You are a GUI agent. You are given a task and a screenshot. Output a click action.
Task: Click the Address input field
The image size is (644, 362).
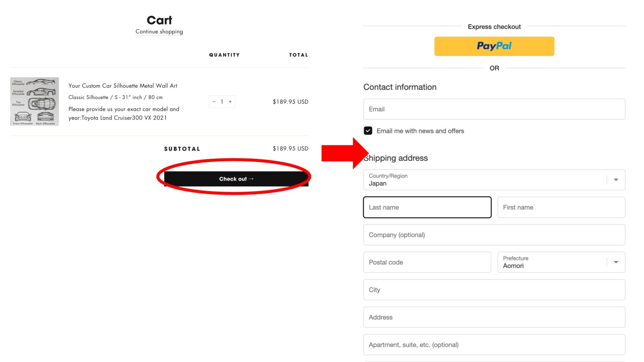pos(494,317)
